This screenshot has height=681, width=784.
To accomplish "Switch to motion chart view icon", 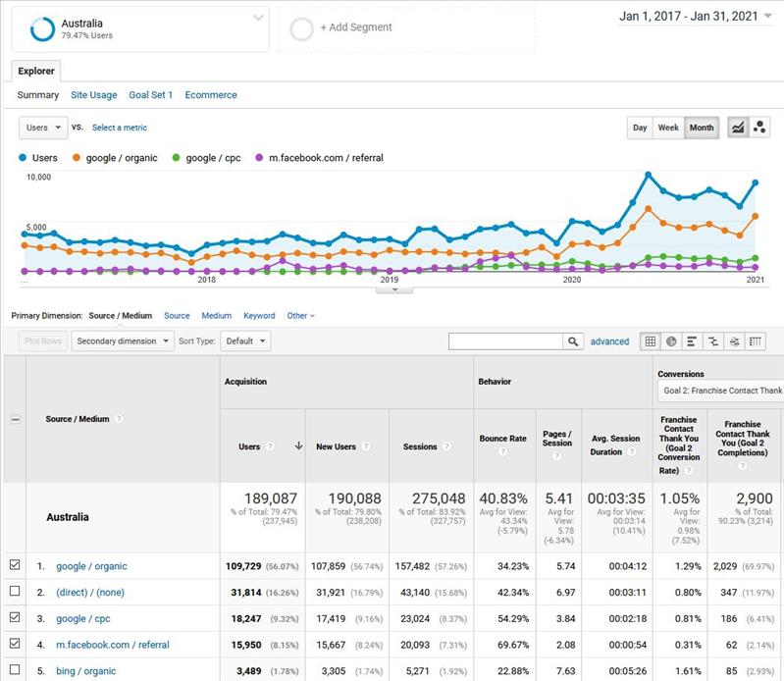I will pos(759,128).
